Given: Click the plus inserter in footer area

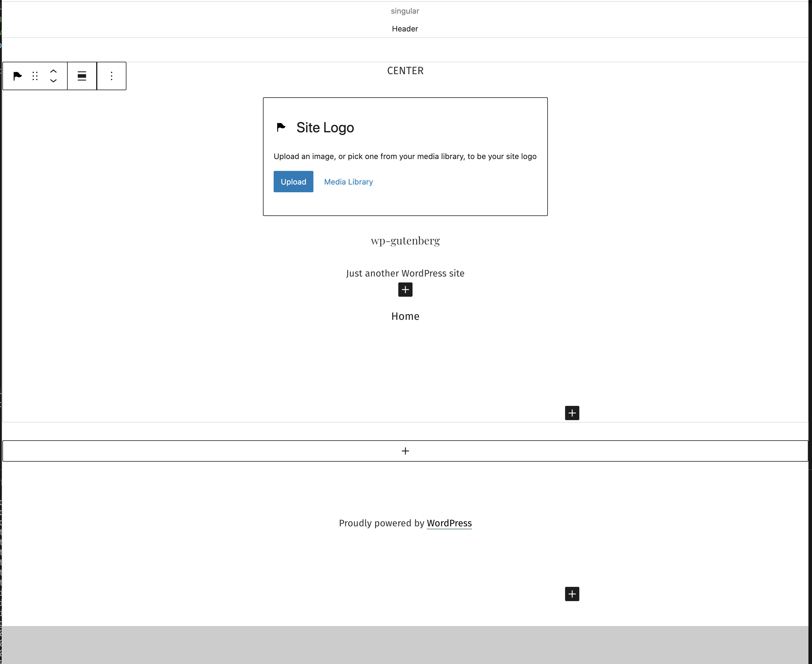Looking at the screenshot, I should [572, 594].
